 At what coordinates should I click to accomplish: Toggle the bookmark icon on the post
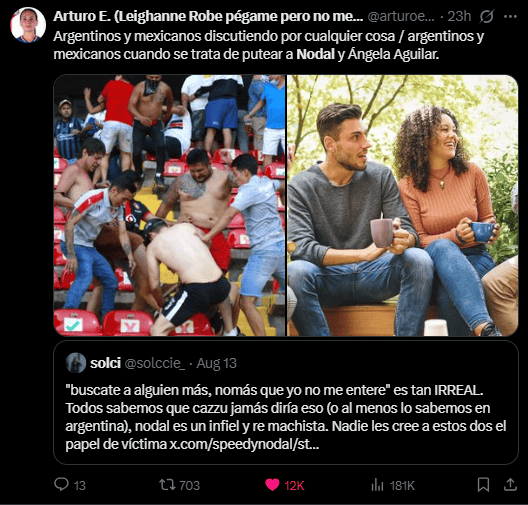[x=484, y=485]
